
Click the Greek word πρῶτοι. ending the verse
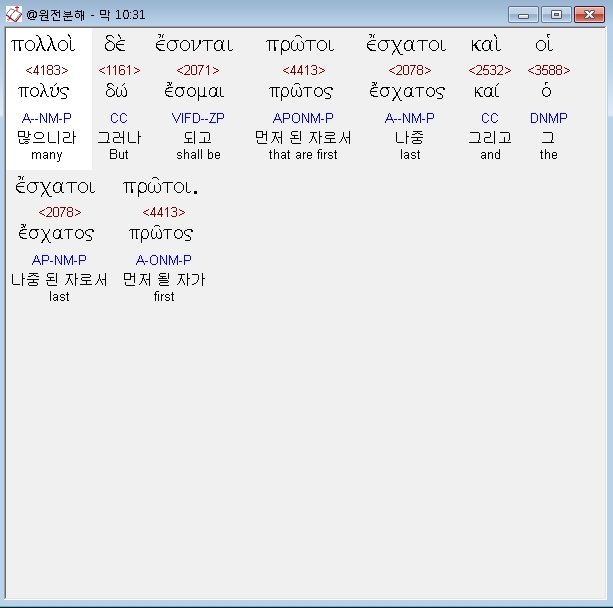[x=161, y=187]
